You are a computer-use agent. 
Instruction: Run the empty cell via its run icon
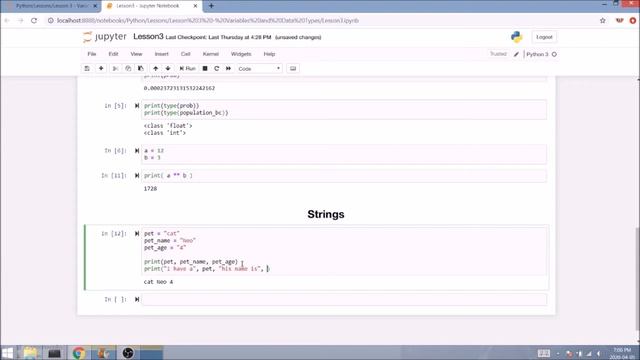(x=137, y=300)
